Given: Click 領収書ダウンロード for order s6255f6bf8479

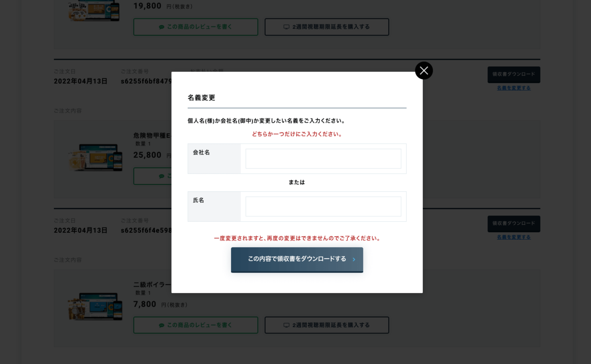Looking at the screenshot, I should click(514, 75).
